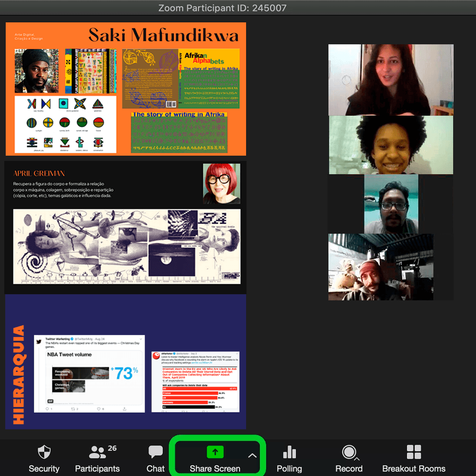Screen dimensions: 476x476
Task: Click the Saki Mafundikwa portrait photo
Action: (x=37, y=71)
